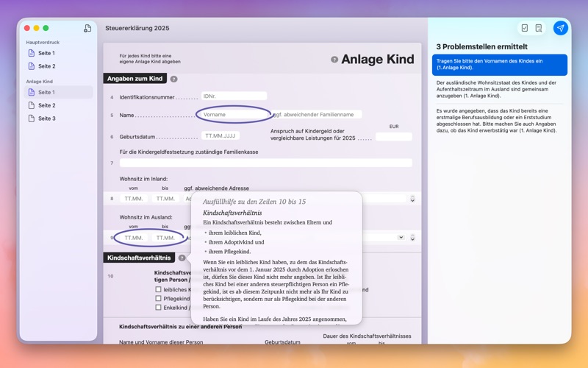The image size is (588, 368).
Task: Click the red close window button
Action: [x=27, y=28]
